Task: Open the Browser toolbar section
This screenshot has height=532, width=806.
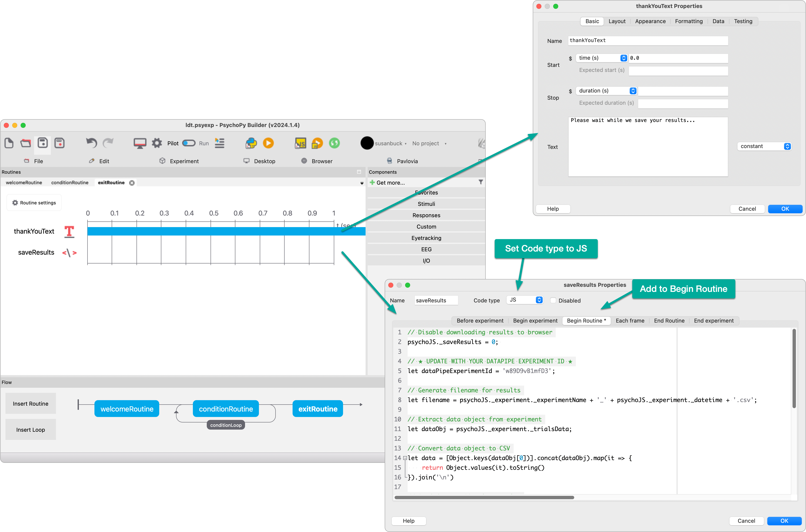Action: (x=317, y=161)
